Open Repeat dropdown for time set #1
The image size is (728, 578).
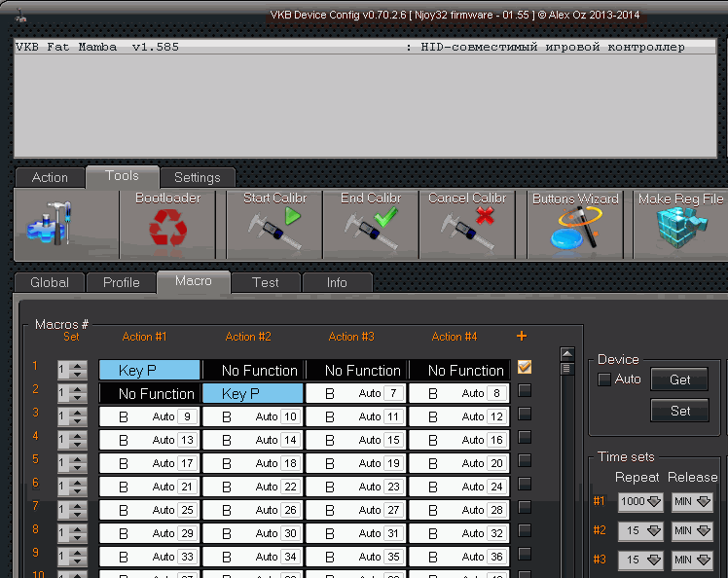pos(640,501)
